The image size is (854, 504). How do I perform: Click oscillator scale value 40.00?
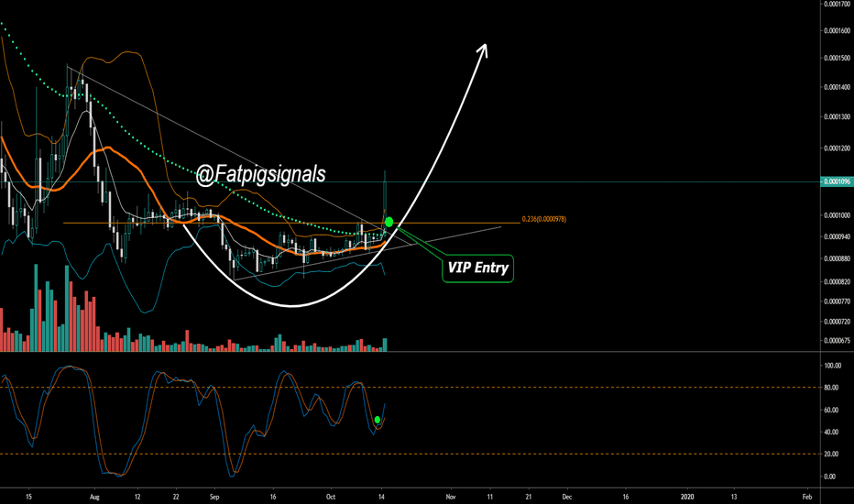pos(831,433)
